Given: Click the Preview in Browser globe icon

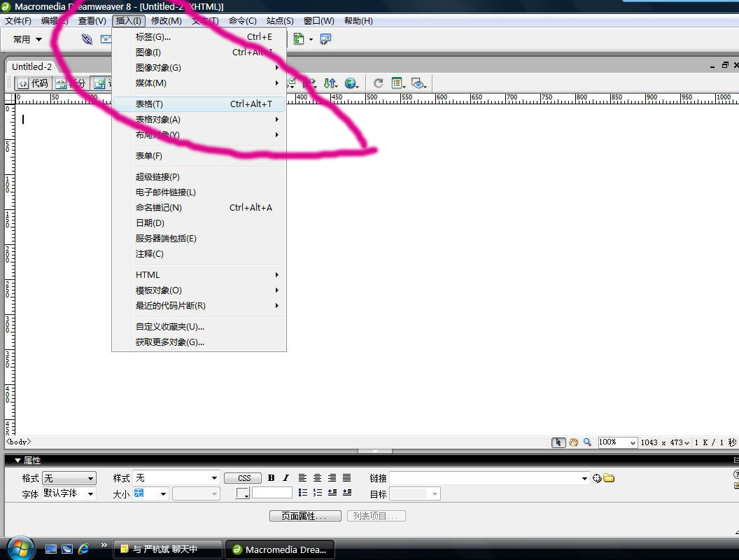Looking at the screenshot, I should [x=351, y=83].
